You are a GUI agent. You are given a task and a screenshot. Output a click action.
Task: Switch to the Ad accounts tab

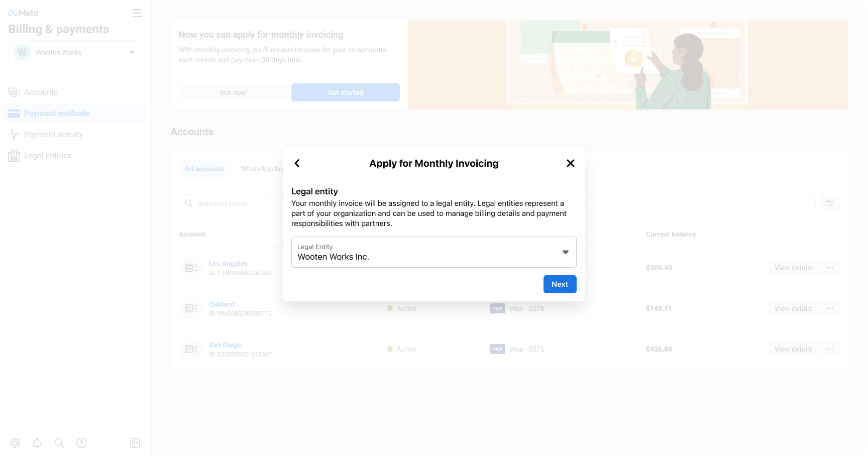coord(204,169)
